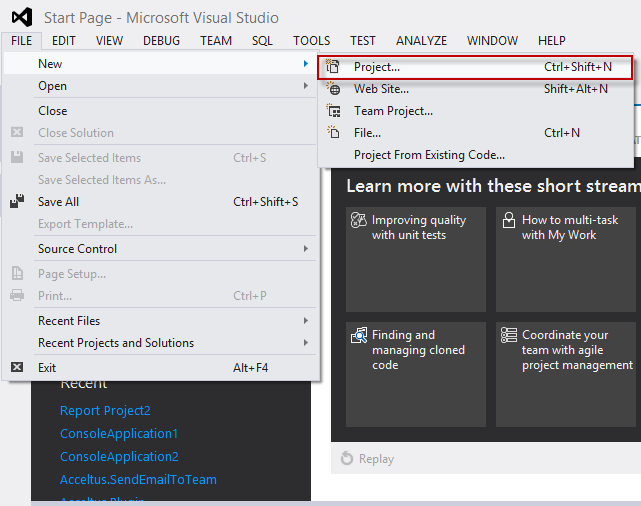Click the Exit icon in File menu
641x506 pixels.
coord(17,367)
